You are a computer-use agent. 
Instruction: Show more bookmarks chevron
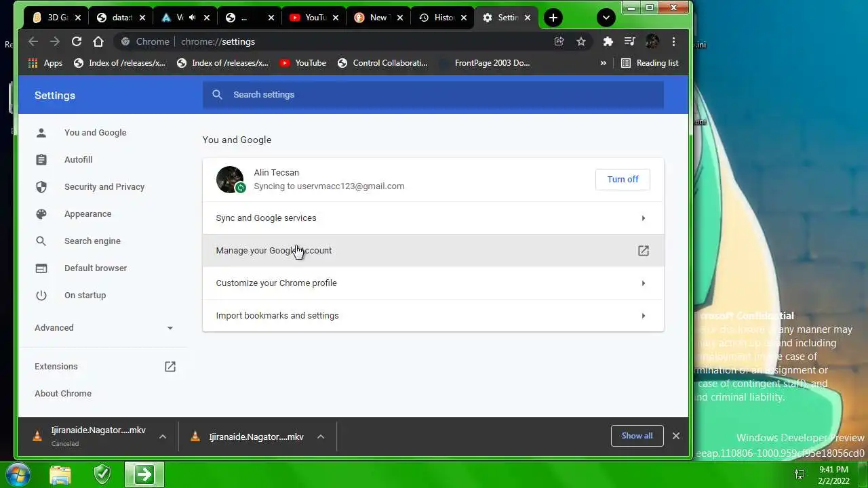(603, 63)
